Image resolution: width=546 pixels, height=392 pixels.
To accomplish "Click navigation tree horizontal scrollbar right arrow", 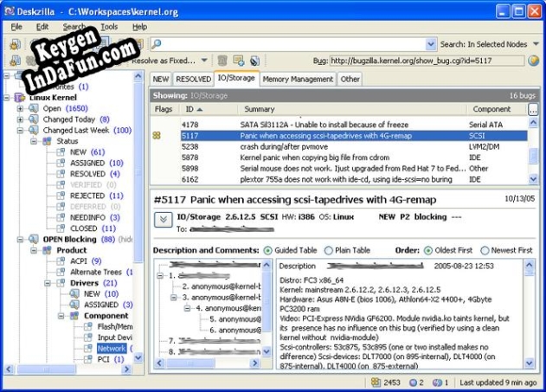I will click(x=127, y=369).
